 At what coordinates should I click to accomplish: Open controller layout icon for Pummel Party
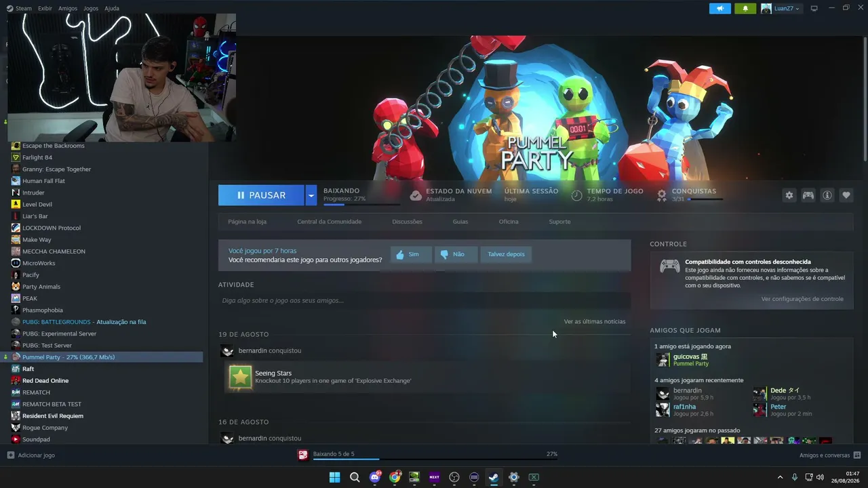click(808, 195)
